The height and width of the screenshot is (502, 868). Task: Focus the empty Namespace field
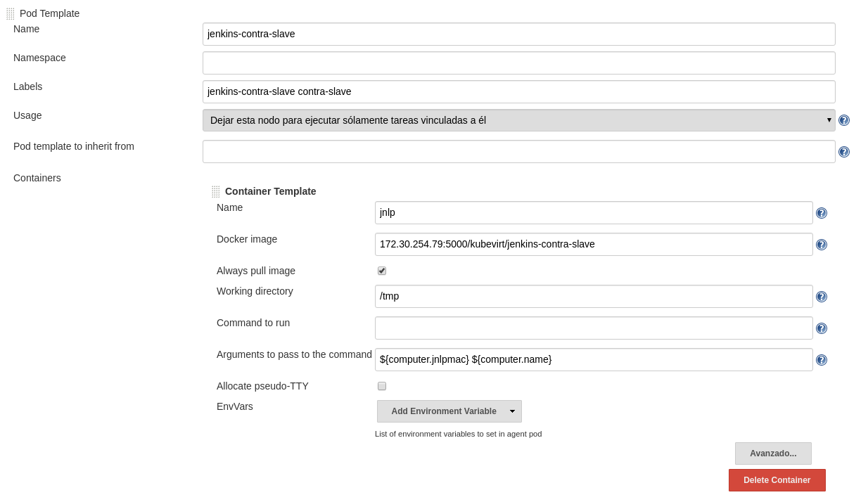coord(518,63)
